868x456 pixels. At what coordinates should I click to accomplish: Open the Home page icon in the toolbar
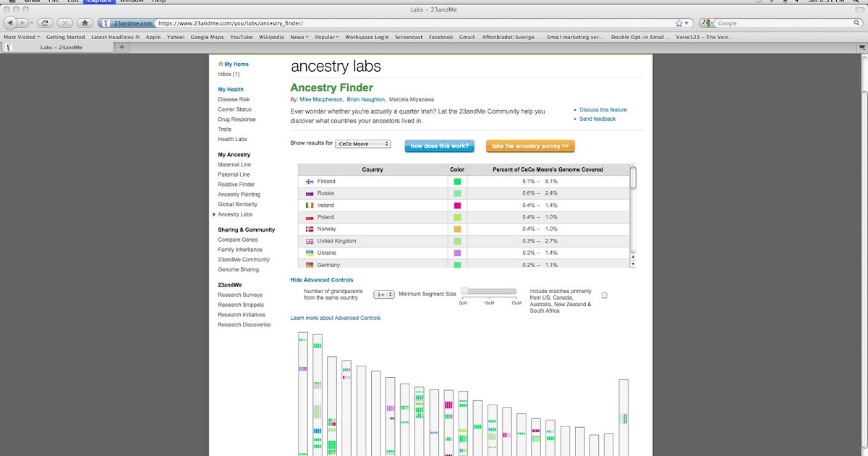[x=83, y=22]
